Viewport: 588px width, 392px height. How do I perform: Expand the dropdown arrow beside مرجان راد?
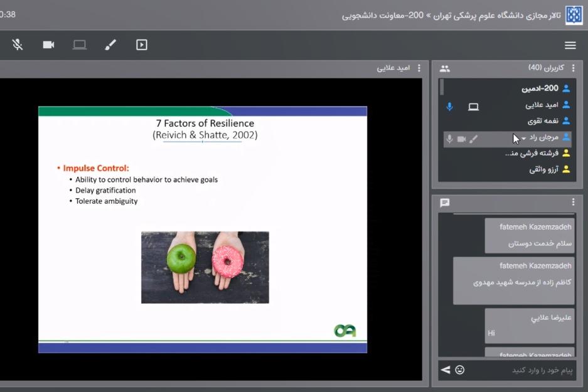pos(524,139)
